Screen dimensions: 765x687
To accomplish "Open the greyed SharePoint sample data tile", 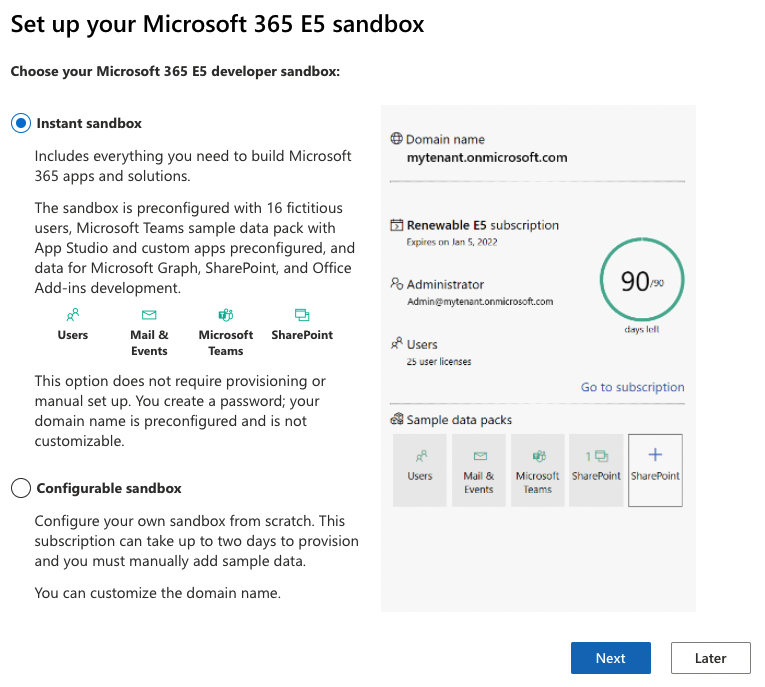I will click(x=596, y=469).
